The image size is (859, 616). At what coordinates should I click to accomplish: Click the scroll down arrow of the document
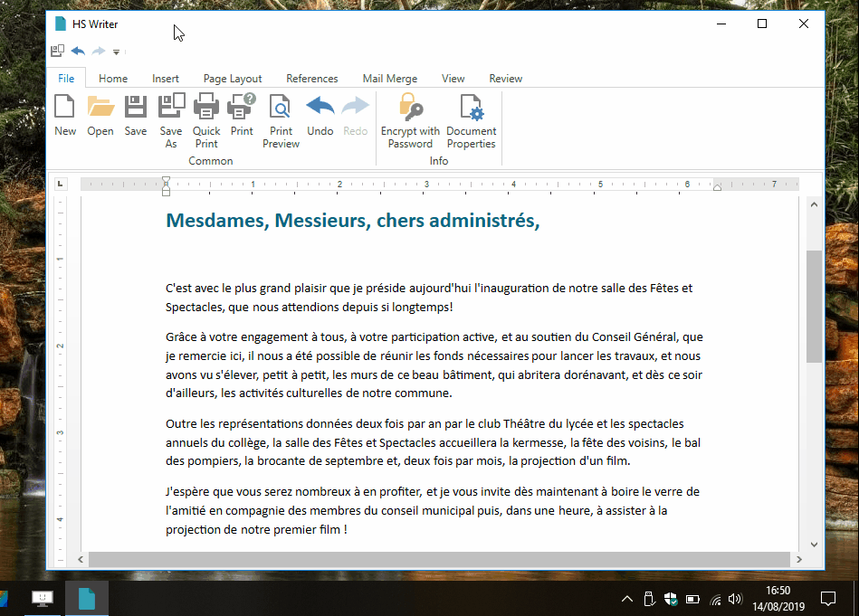[x=814, y=545]
